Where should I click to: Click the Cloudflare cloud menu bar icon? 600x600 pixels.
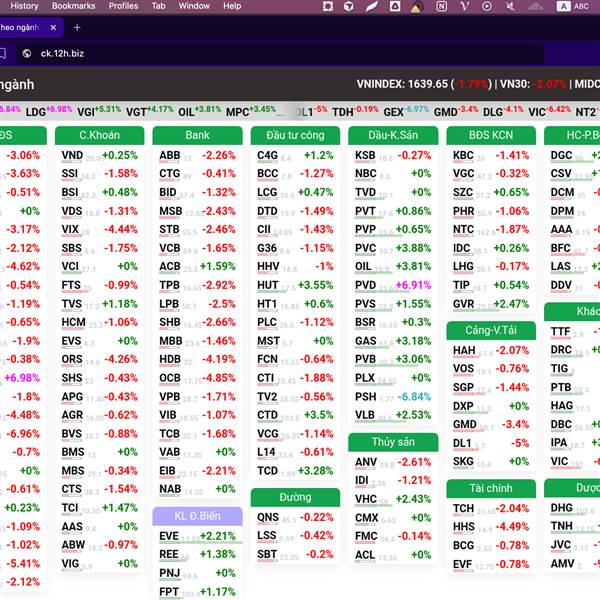(x=535, y=6)
